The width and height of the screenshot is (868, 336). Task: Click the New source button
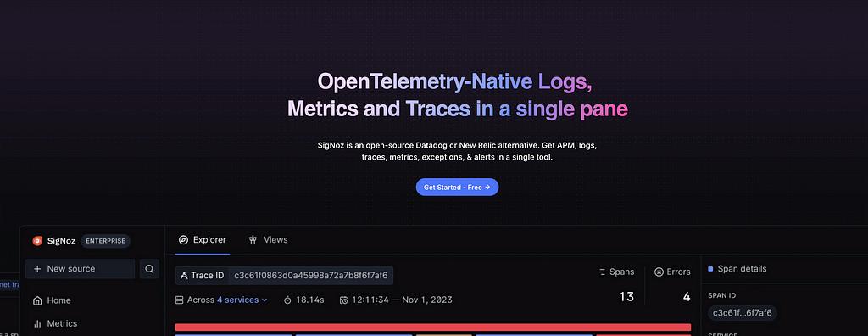point(81,268)
